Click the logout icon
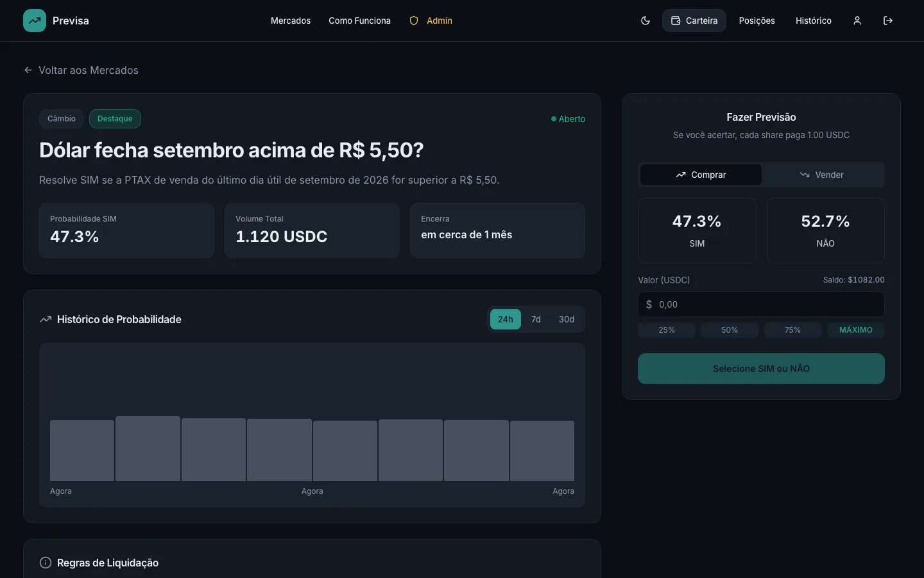The width and height of the screenshot is (924, 578). coord(888,21)
